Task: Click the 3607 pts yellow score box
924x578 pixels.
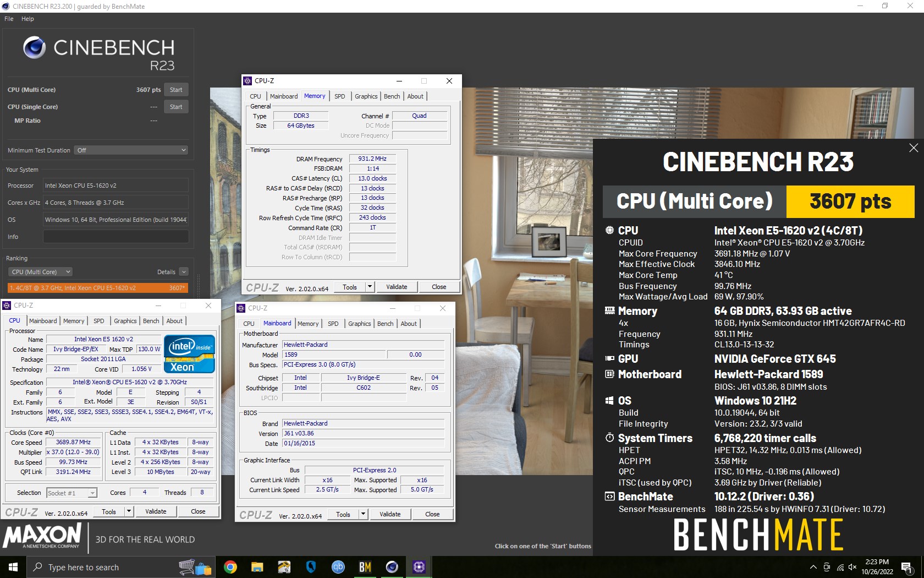Action: 850,201
